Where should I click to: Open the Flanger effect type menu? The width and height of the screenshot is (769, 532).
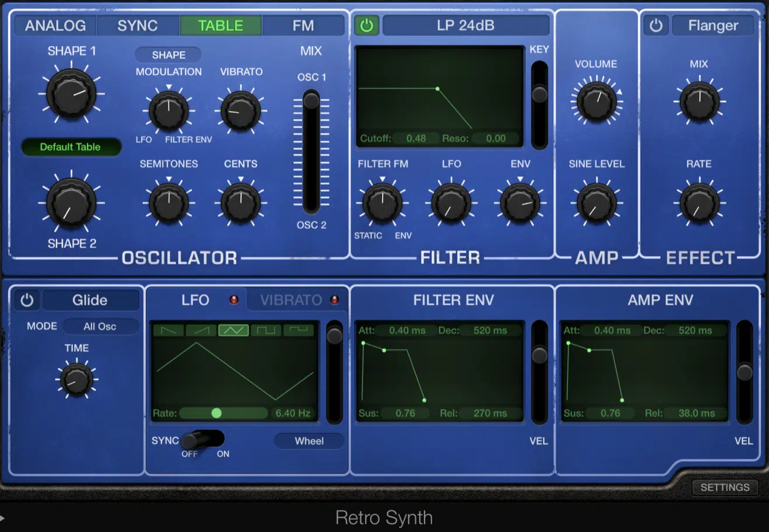point(713,26)
